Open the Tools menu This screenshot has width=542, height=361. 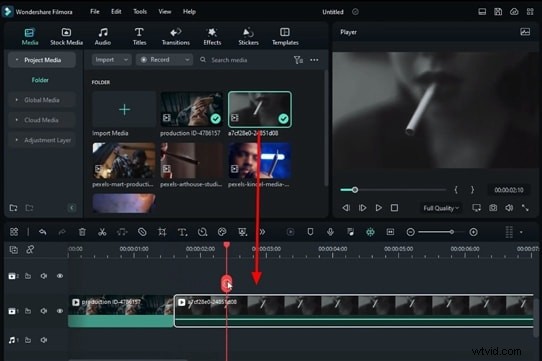coord(140,11)
